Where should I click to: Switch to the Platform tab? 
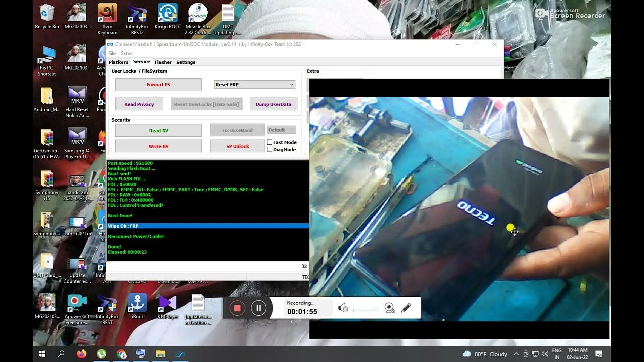pyautogui.click(x=118, y=62)
